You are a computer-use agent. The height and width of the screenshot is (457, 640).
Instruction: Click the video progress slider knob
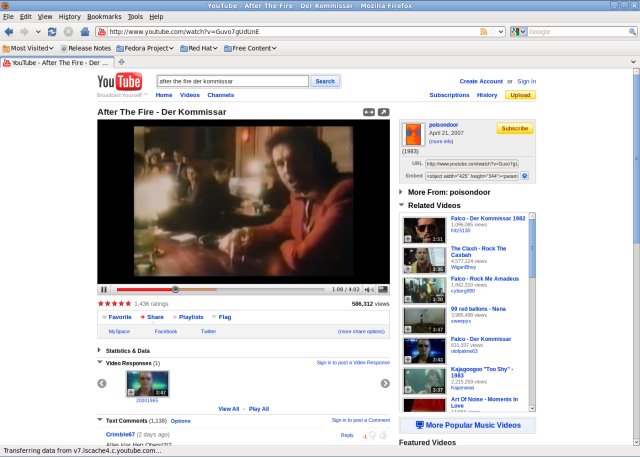(175, 289)
